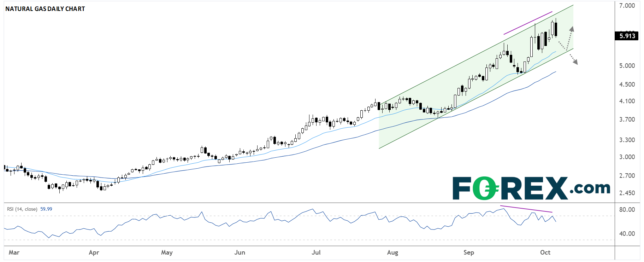Click the 3.000 price axis label
Viewport: 644px width, 262px height.
627,157
